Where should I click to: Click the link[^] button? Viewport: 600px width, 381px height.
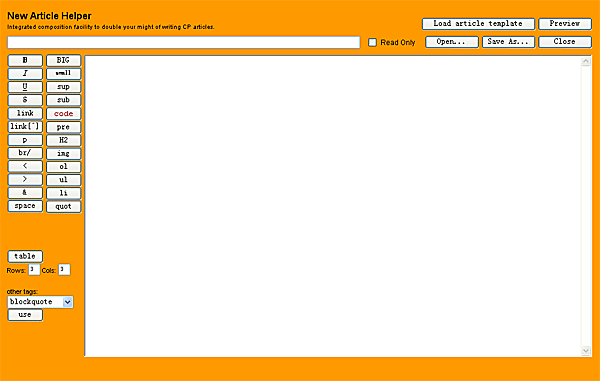point(25,127)
